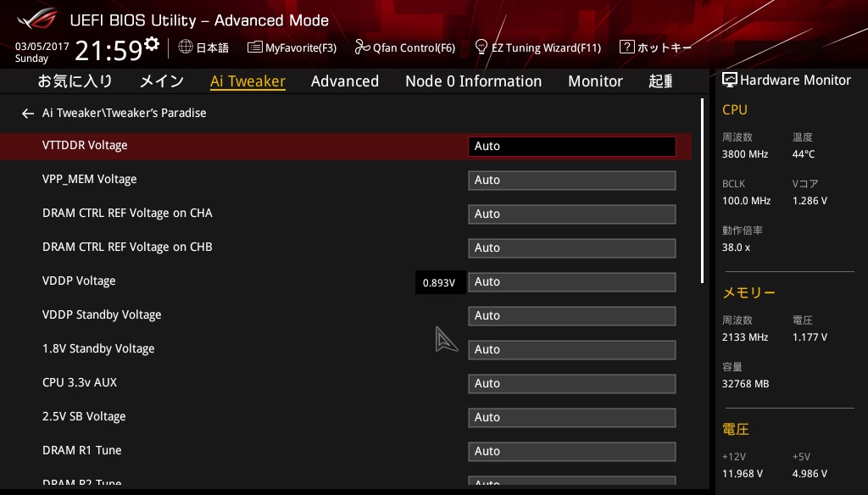Viewport: 868px width, 495px height.
Task: Expand VDDP Standby Voltage dropdown
Action: (571, 315)
